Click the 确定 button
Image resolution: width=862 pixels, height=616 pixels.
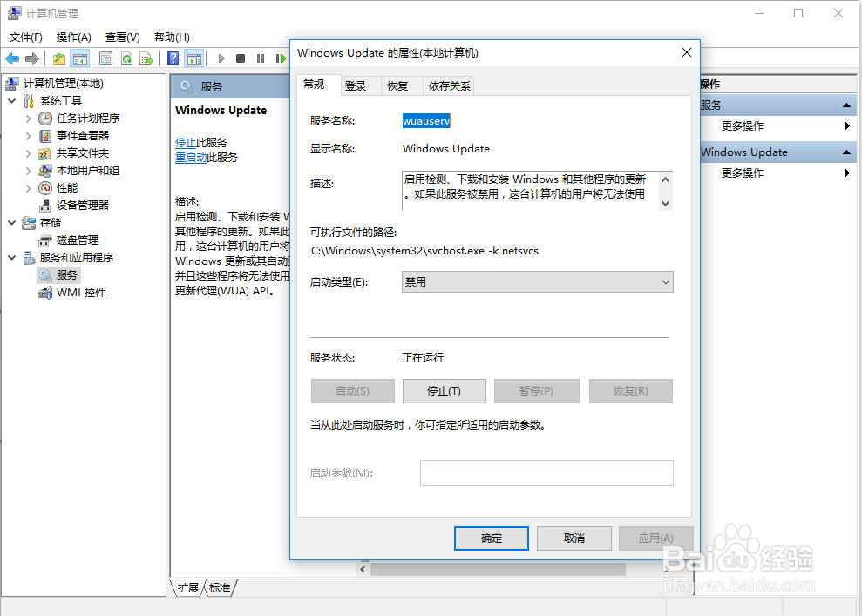491,538
